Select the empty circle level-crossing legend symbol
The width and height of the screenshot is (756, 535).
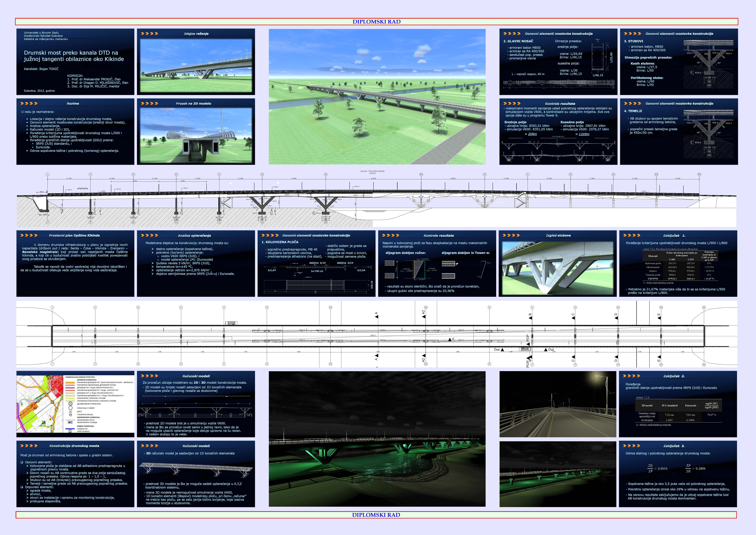70,408
